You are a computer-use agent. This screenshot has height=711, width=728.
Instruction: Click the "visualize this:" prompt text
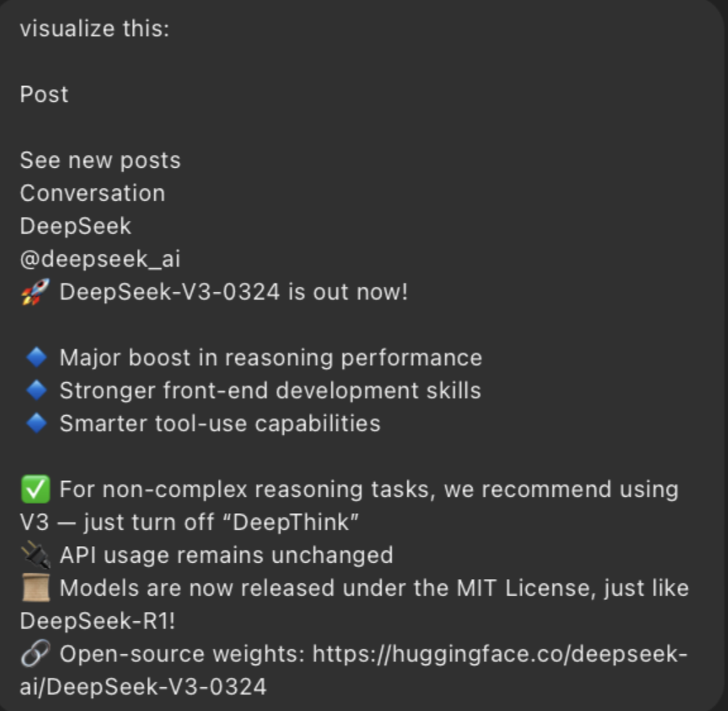coord(95,29)
